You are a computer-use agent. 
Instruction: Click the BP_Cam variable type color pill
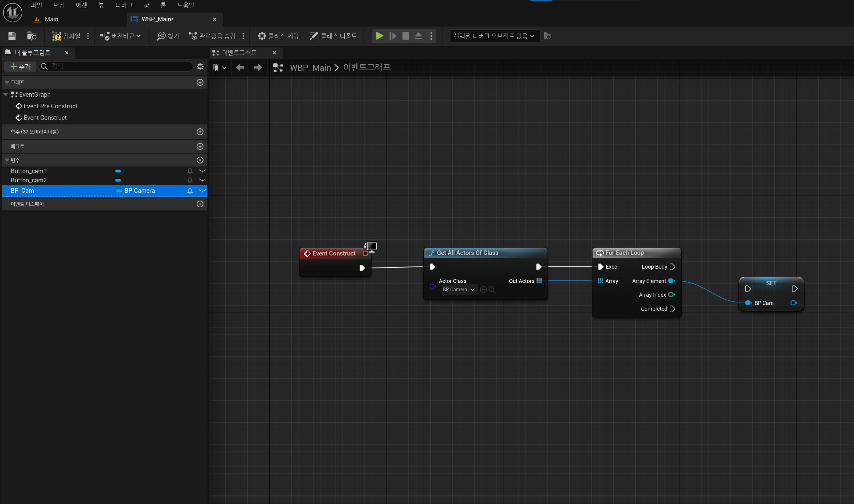pyautogui.click(x=119, y=191)
